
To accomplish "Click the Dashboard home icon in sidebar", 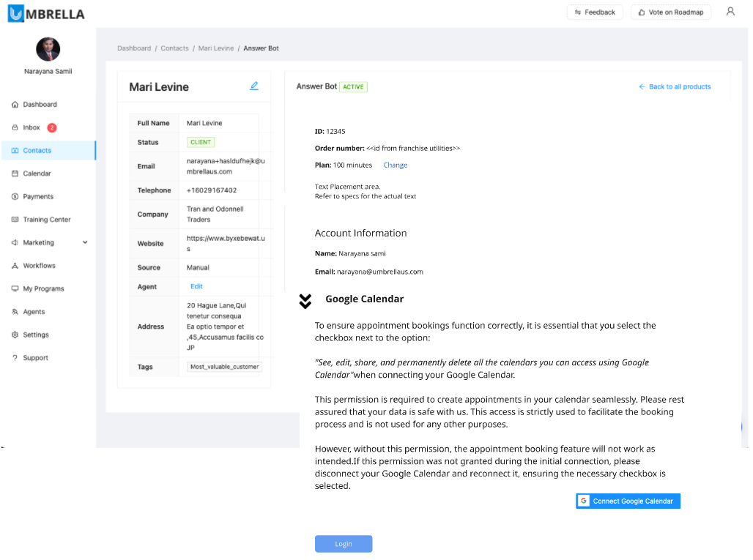I will pos(15,105).
